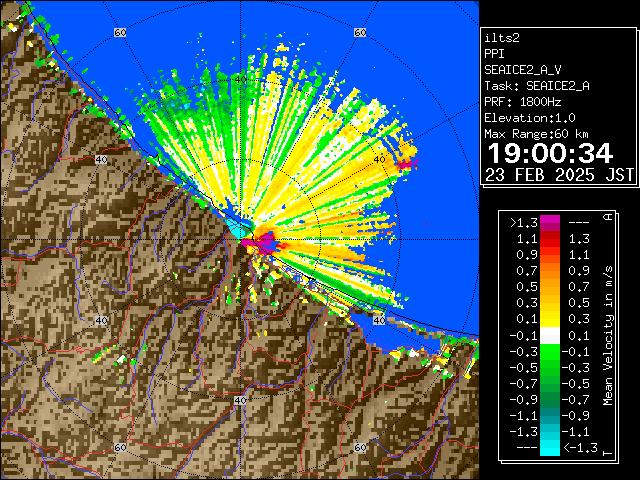Pick the bright green band of the scale

[x=550, y=352]
